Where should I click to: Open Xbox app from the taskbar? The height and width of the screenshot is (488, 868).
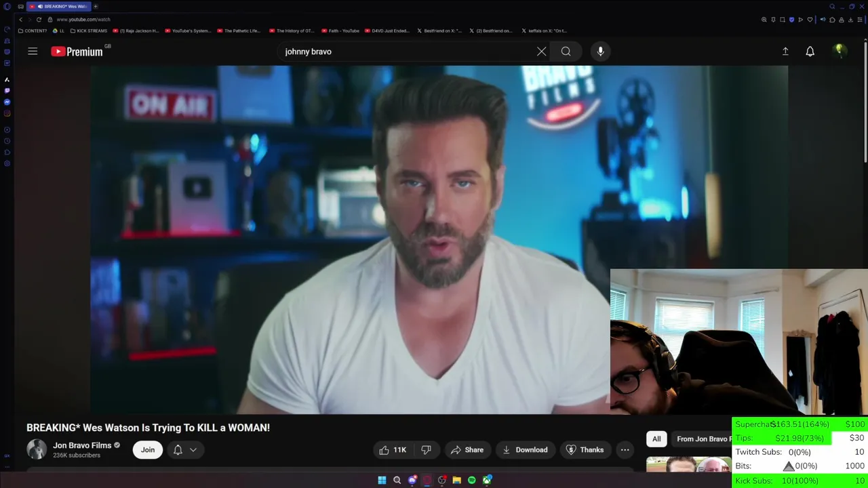point(487,480)
